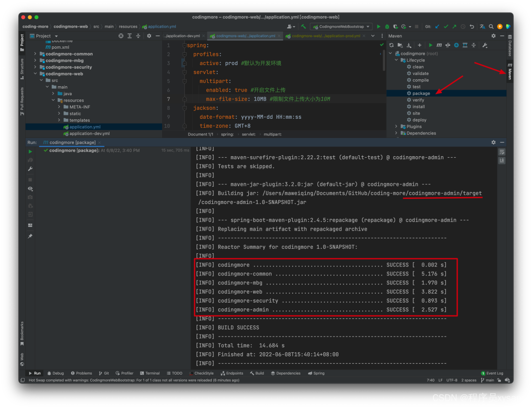The width and height of the screenshot is (532, 408).
Task: Run CodingmoreWebBootstrap with the green play button
Action: (x=379, y=27)
